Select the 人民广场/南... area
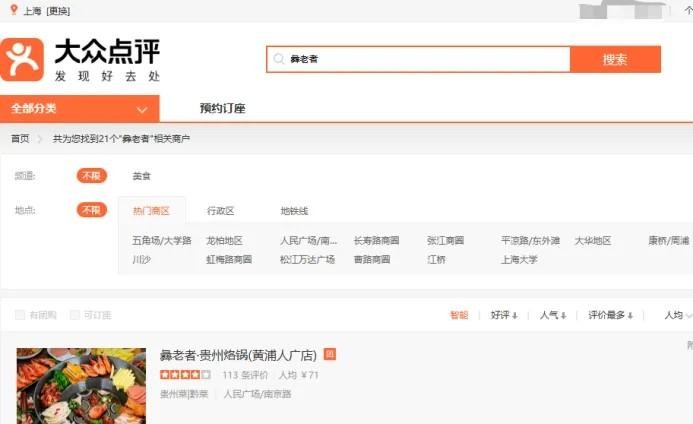The image size is (693, 424). tap(308, 241)
